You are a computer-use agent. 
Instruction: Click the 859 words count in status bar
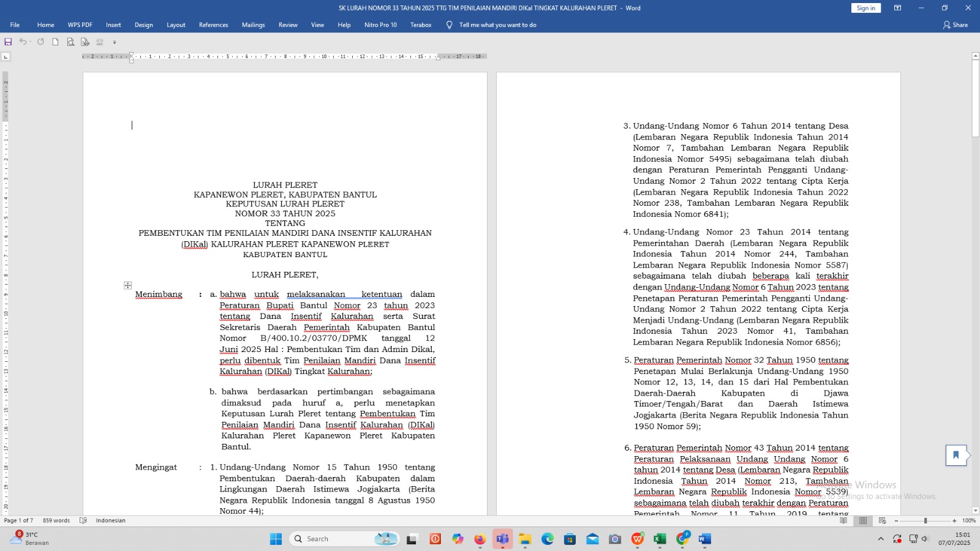56,520
